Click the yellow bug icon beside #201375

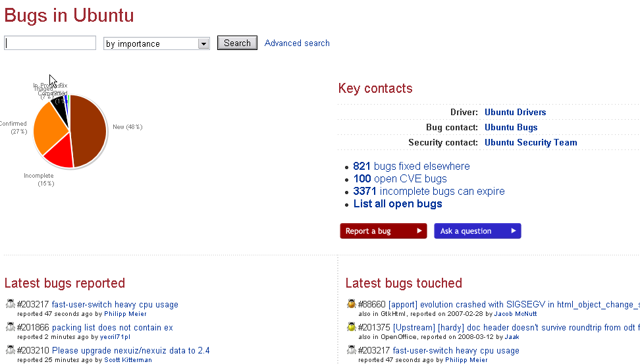(x=351, y=327)
